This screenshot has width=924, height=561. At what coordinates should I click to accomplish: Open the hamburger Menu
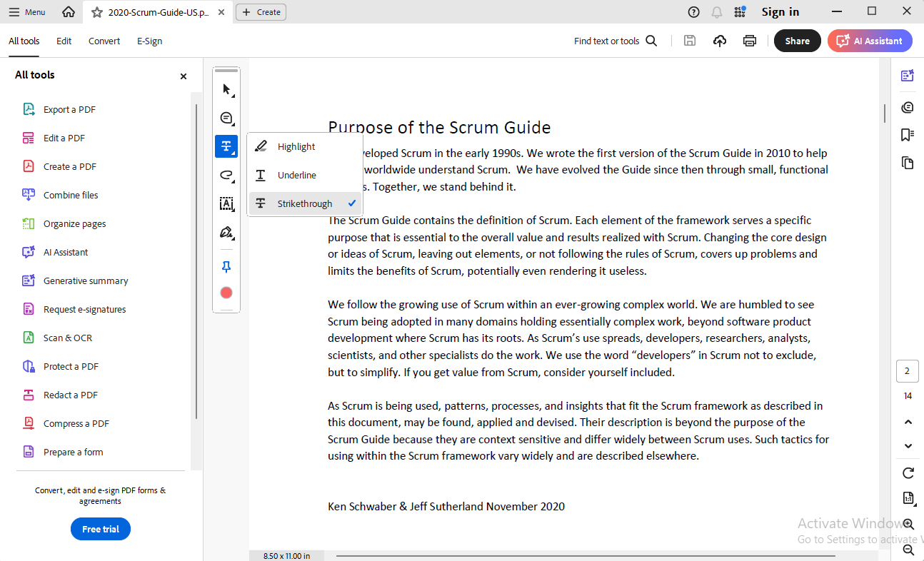(27, 12)
